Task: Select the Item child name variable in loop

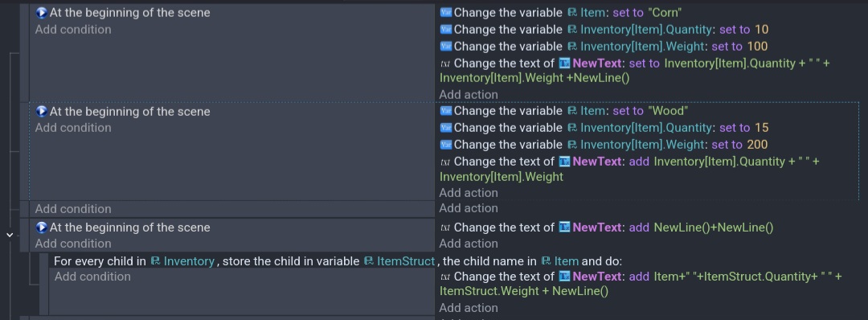Action: click(x=567, y=261)
